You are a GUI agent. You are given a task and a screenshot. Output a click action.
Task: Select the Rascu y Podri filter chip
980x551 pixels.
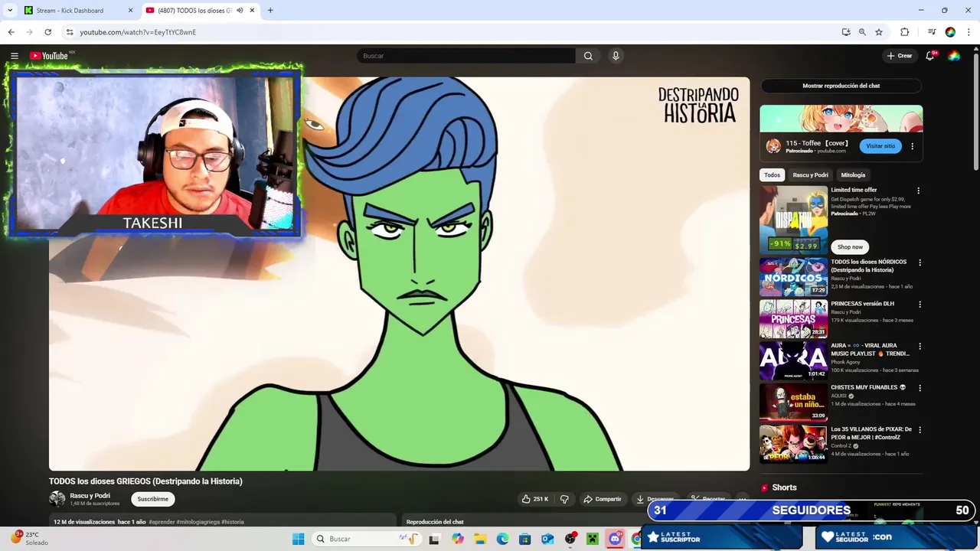coord(810,175)
